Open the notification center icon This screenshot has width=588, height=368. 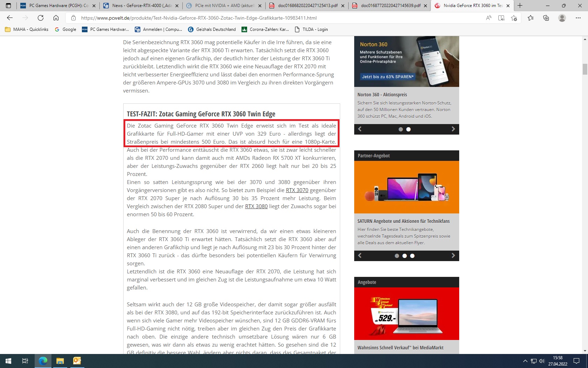[x=576, y=361]
